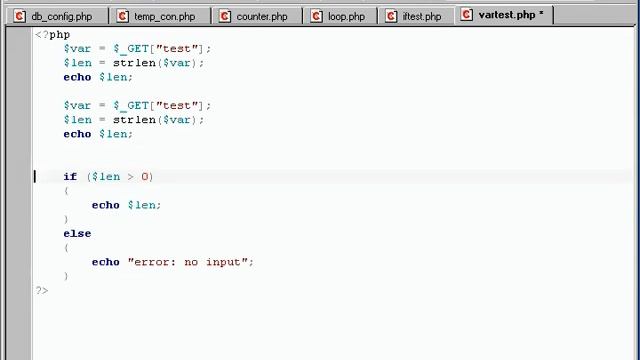Viewport: 640px width, 360px height.
Task: Click the second strlen($var) line
Action: coord(133,120)
